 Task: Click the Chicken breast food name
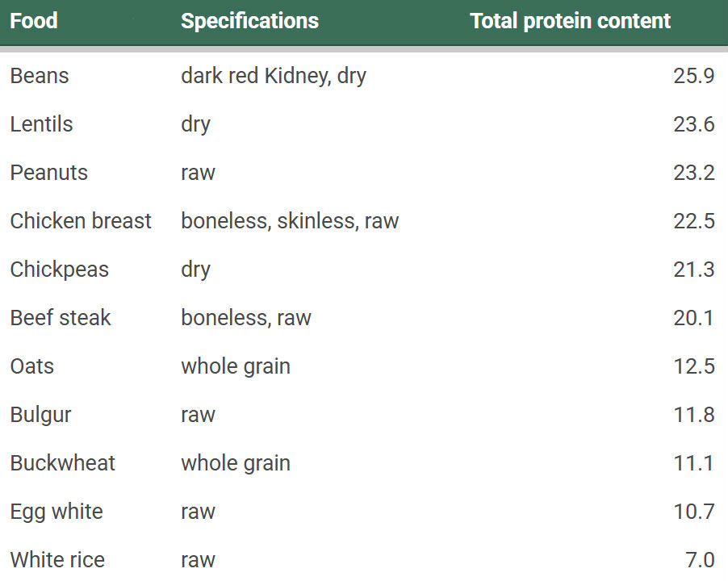pos(81,221)
